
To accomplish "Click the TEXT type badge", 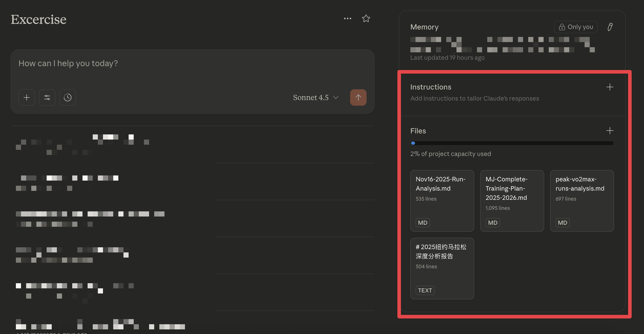I will pyautogui.click(x=425, y=290).
